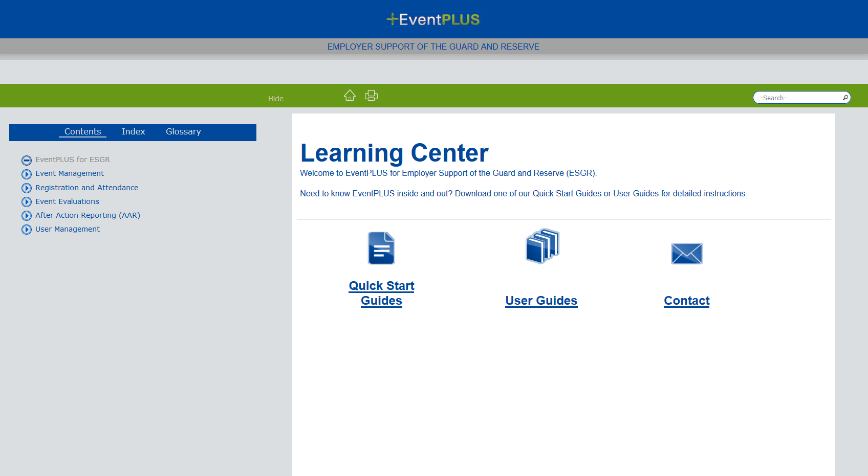
Task: Click the search magnifier icon
Action: point(845,98)
